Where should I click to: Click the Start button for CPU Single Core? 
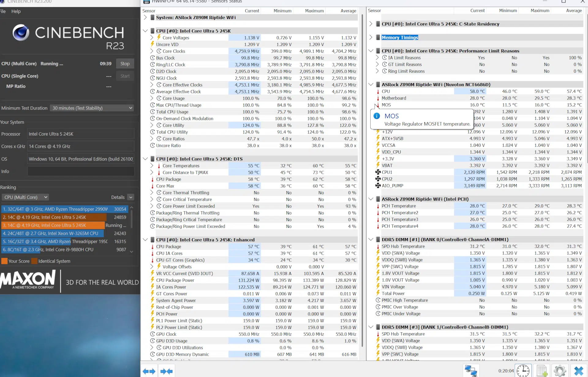[125, 76]
